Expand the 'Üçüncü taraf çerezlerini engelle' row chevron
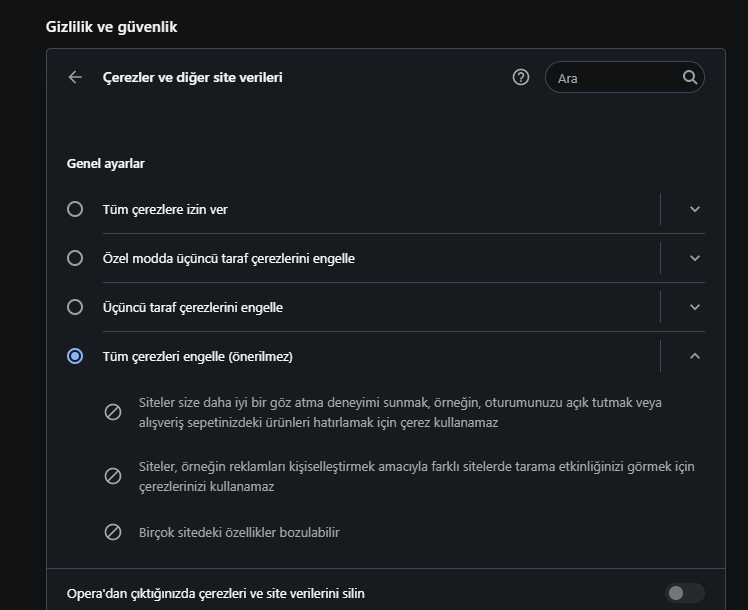The width and height of the screenshot is (748, 610). [x=695, y=307]
